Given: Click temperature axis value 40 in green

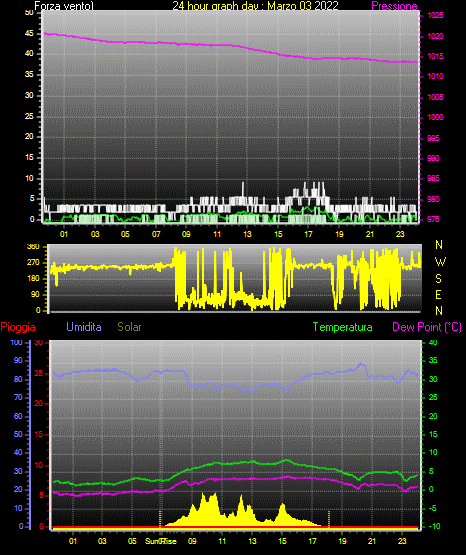Looking at the screenshot, I should coord(433,342).
